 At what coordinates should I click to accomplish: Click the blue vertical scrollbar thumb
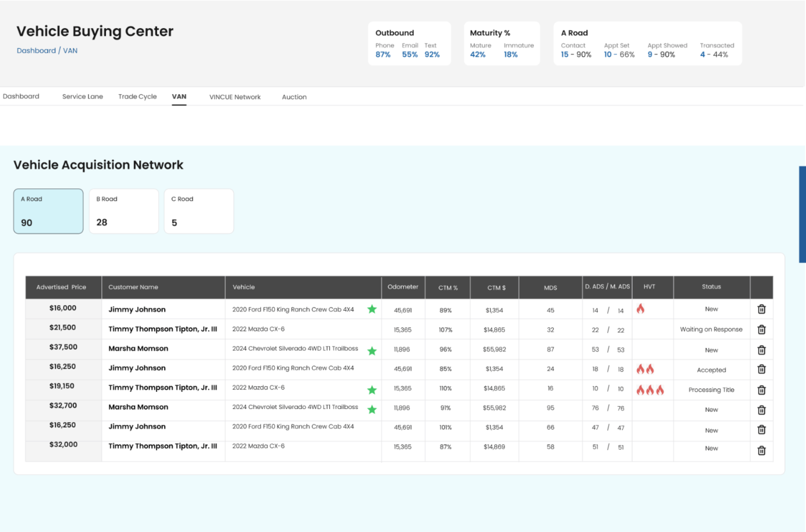coord(802,214)
